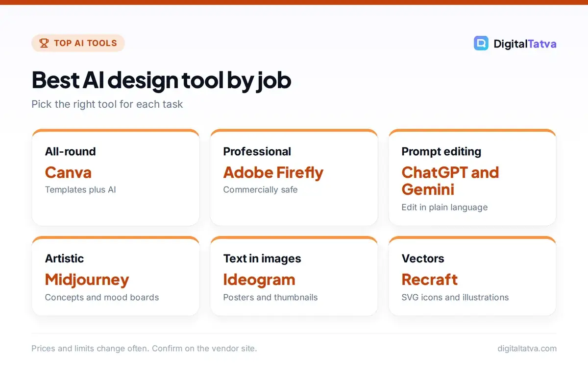588x377 pixels.
Task: Select the TOP AI TOOLS badge
Action: pyautogui.click(x=78, y=43)
